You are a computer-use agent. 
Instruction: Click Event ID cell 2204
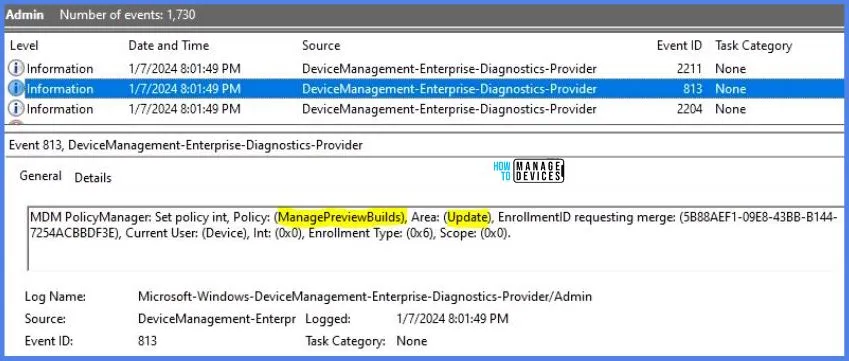point(689,109)
